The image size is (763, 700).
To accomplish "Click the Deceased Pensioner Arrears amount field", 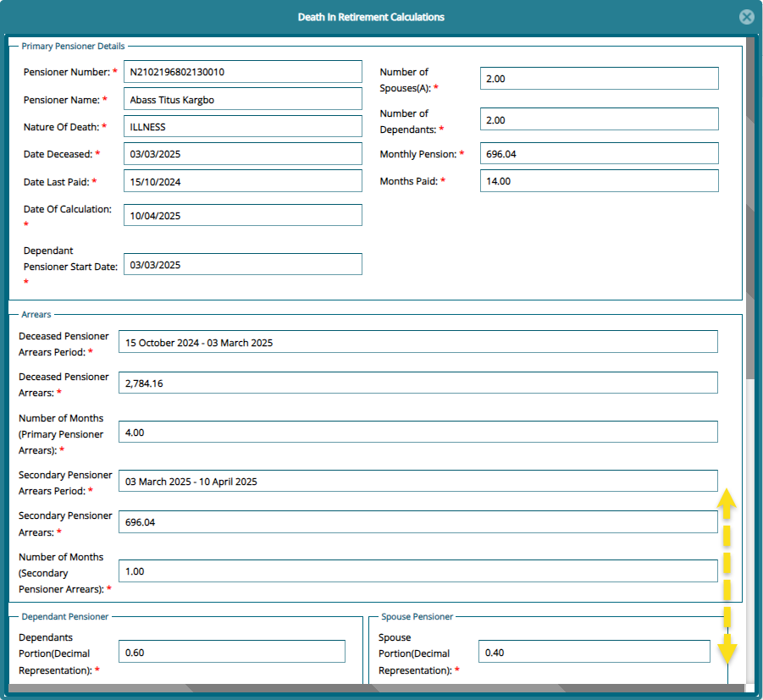I will [x=417, y=382].
